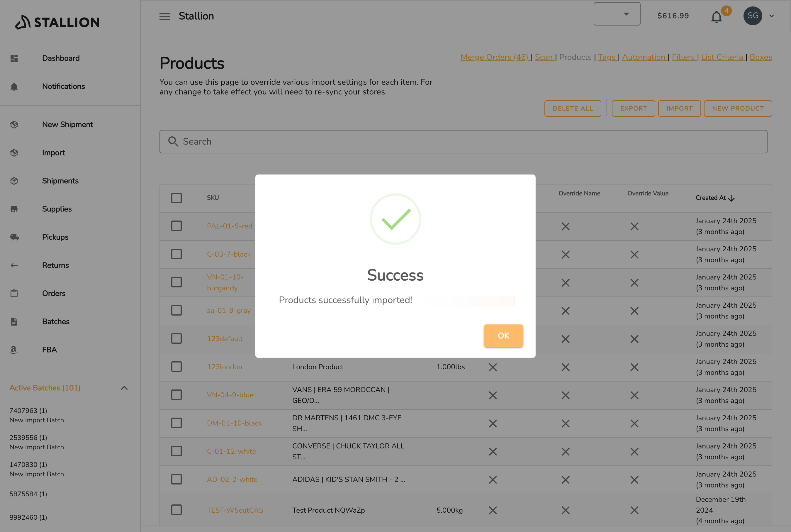Open the Filters tab link
The image size is (791, 532).
683,57
